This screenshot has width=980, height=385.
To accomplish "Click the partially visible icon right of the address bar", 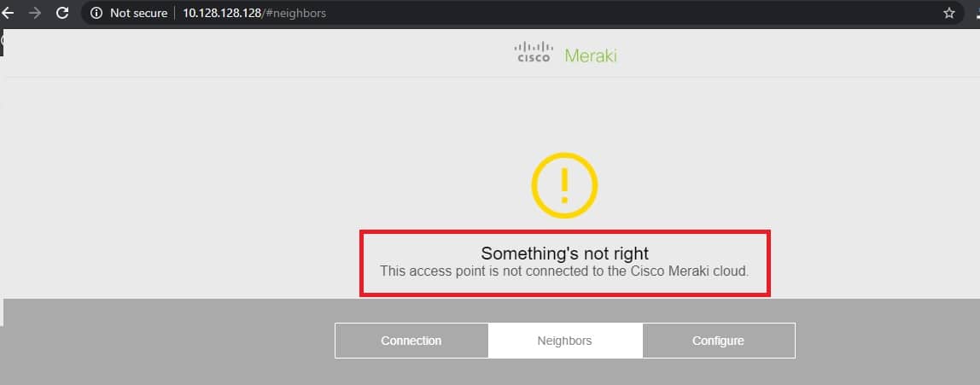I will (977, 13).
